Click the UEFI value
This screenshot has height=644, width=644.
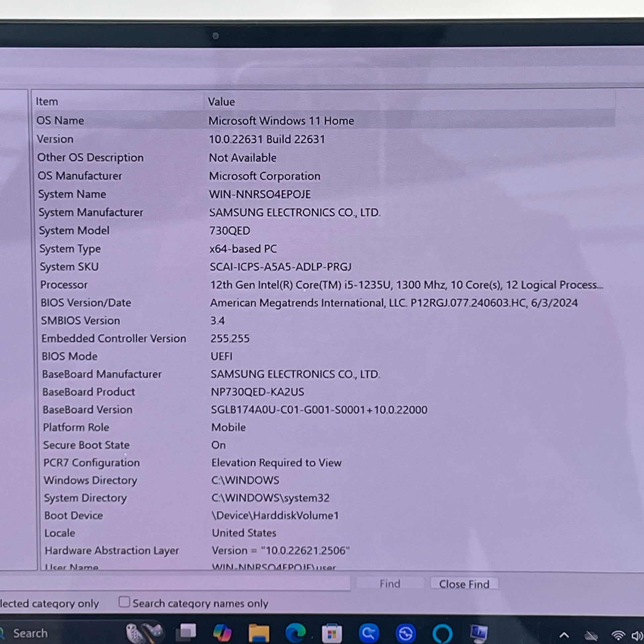(221, 356)
